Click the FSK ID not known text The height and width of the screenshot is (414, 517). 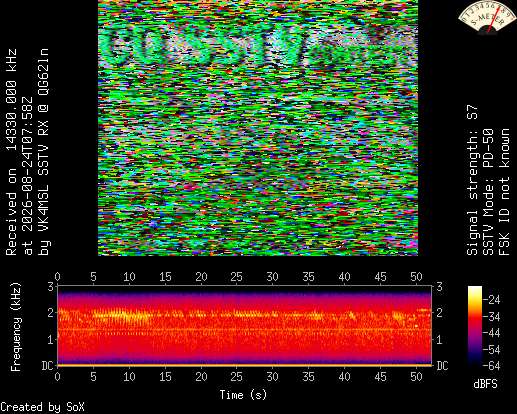click(x=504, y=192)
